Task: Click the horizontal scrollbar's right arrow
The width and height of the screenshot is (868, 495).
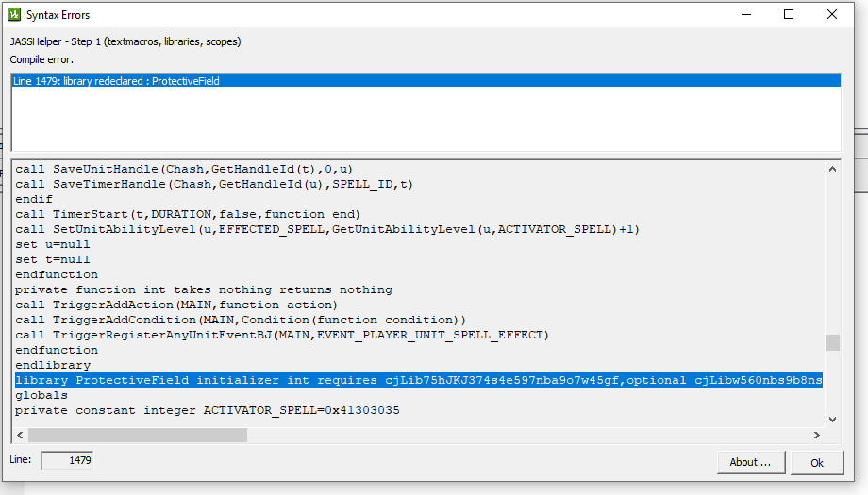Action: coord(815,436)
